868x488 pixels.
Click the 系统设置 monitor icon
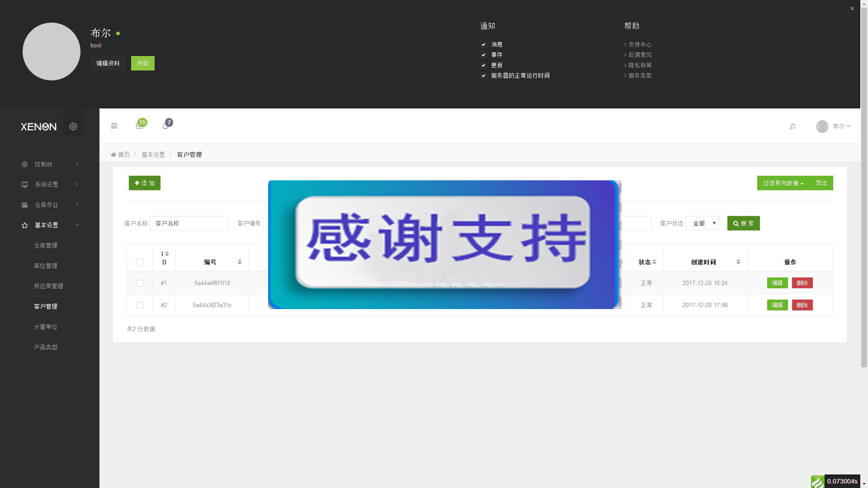(25, 184)
